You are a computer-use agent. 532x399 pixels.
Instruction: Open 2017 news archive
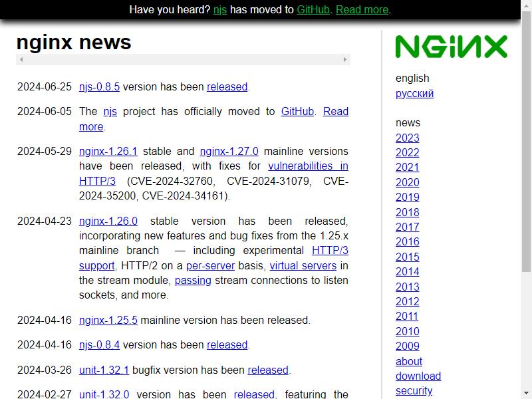click(x=407, y=227)
